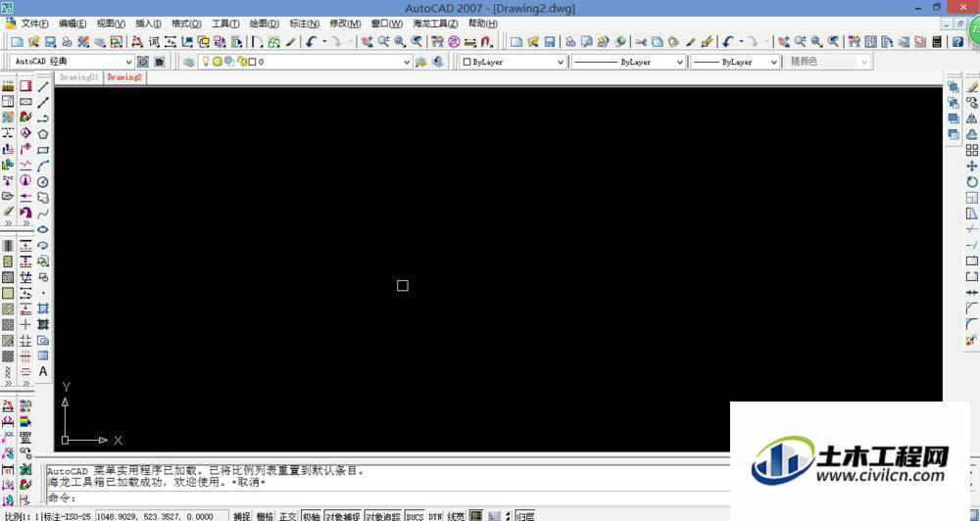
Task: Select the Multiline Text A tool
Action: pyautogui.click(x=43, y=371)
